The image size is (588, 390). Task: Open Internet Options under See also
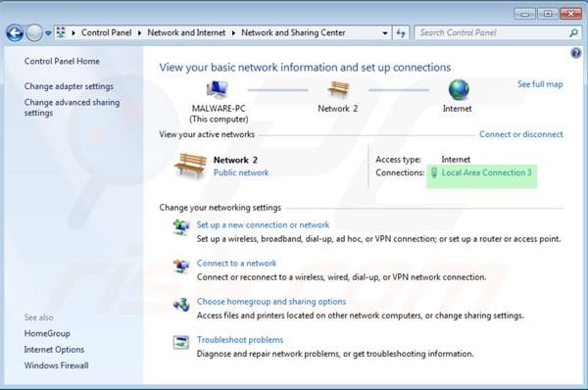tap(54, 350)
